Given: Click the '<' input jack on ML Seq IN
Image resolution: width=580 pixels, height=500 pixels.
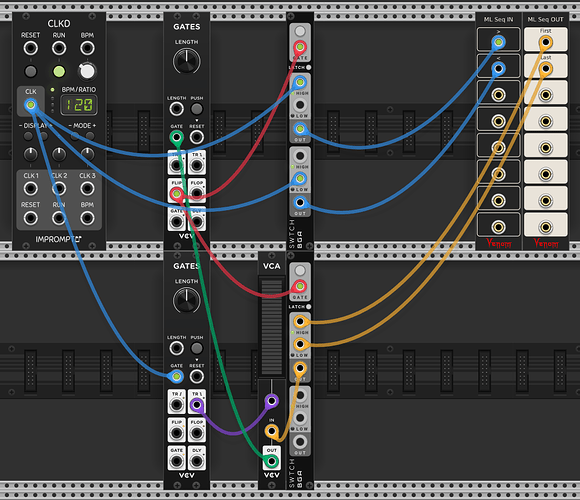Looking at the screenshot, I should 499,69.
